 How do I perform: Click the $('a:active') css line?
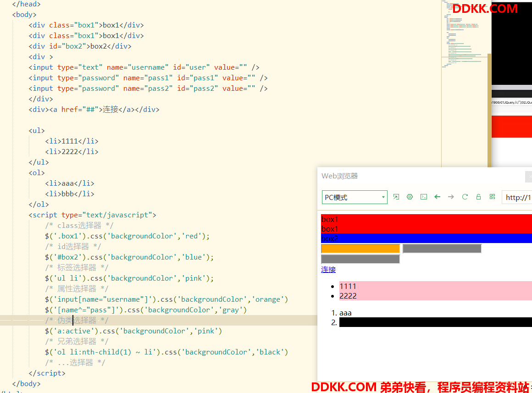(x=133, y=331)
